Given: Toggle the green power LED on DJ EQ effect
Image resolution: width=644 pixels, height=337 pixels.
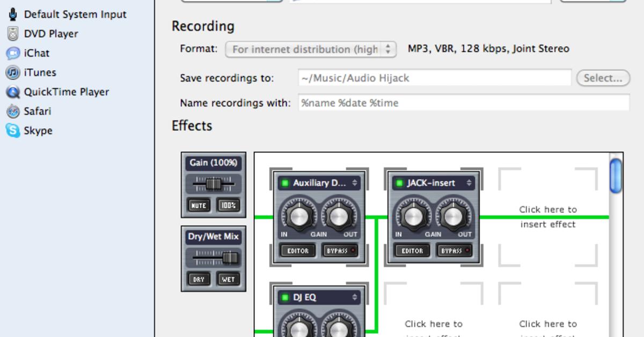Looking at the screenshot, I should 285,297.
